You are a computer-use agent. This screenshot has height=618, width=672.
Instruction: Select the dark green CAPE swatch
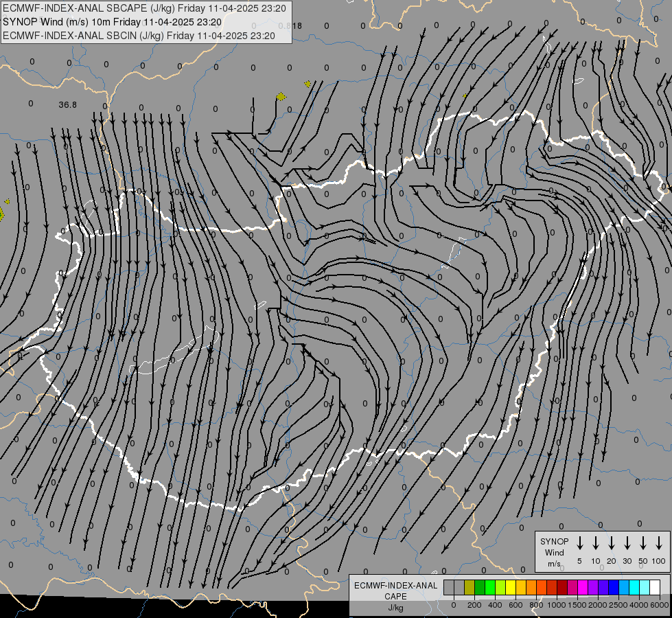click(x=480, y=587)
